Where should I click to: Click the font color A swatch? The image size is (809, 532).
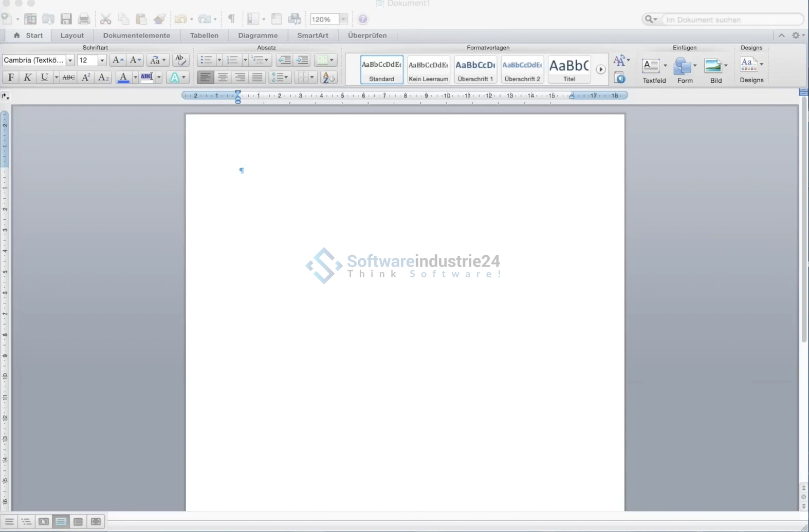click(x=123, y=78)
